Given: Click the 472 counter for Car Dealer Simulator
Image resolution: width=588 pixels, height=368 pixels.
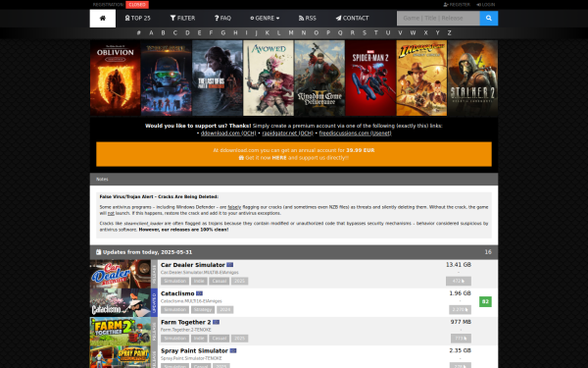Looking at the screenshot, I should pos(459,282).
